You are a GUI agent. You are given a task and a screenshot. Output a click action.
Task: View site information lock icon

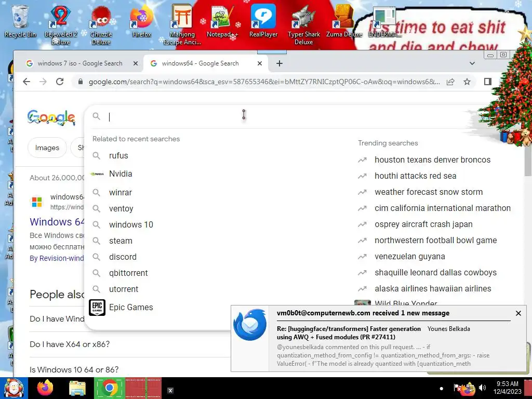tap(81, 82)
